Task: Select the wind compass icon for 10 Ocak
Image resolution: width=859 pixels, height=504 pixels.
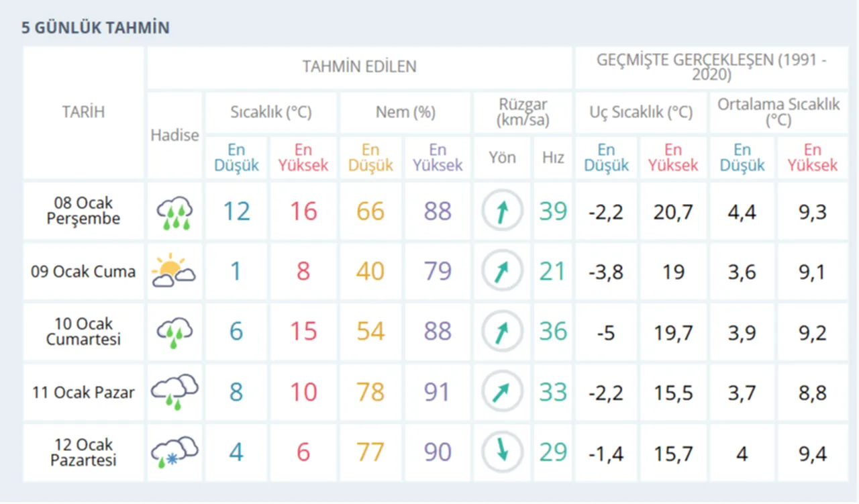Action: tap(502, 331)
